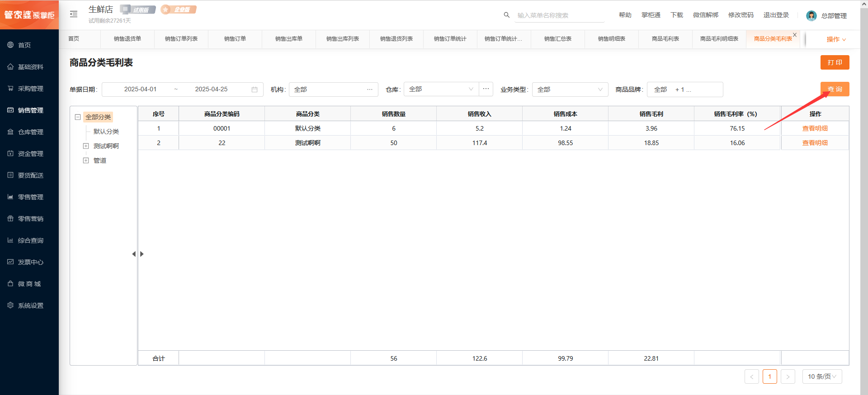Click the 机构 ellipsis selector icon
The width and height of the screenshot is (868, 395).
(370, 89)
